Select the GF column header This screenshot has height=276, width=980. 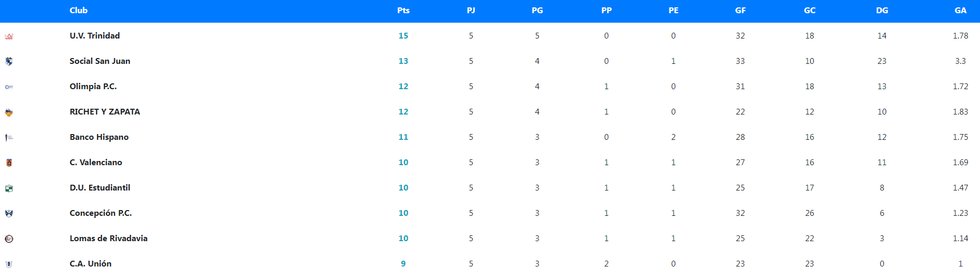pyautogui.click(x=741, y=11)
